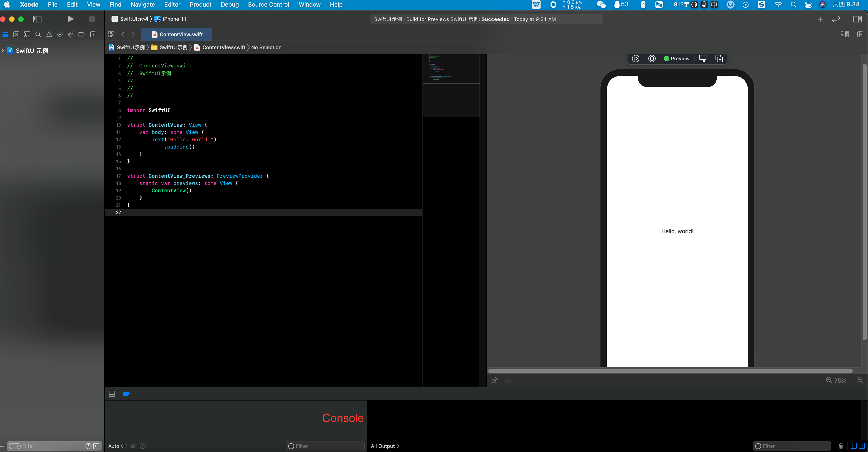The height and width of the screenshot is (452, 868).
Task: Toggle breakpoint activation in debug bar
Action: 126,394
